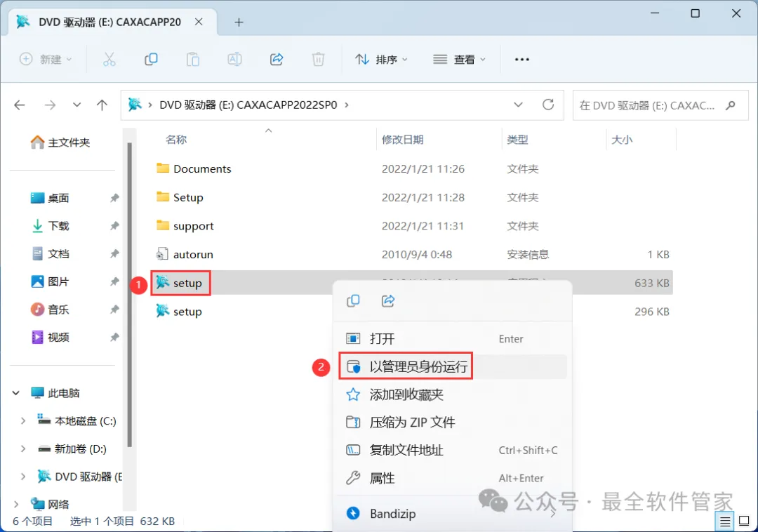Choose 复制文件地址 in context menu
This screenshot has height=532, width=758.
tap(452, 451)
